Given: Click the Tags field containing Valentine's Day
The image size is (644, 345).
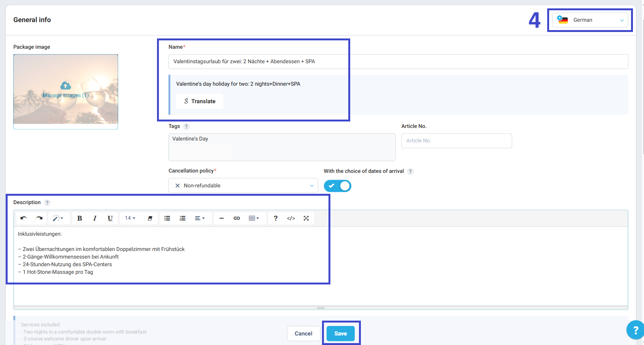Looking at the screenshot, I should 282,147.
